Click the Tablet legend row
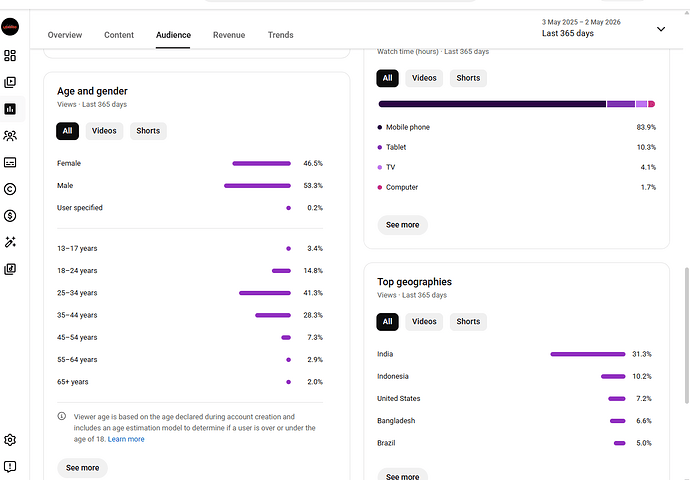 pyautogui.click(x=517, y=147)
